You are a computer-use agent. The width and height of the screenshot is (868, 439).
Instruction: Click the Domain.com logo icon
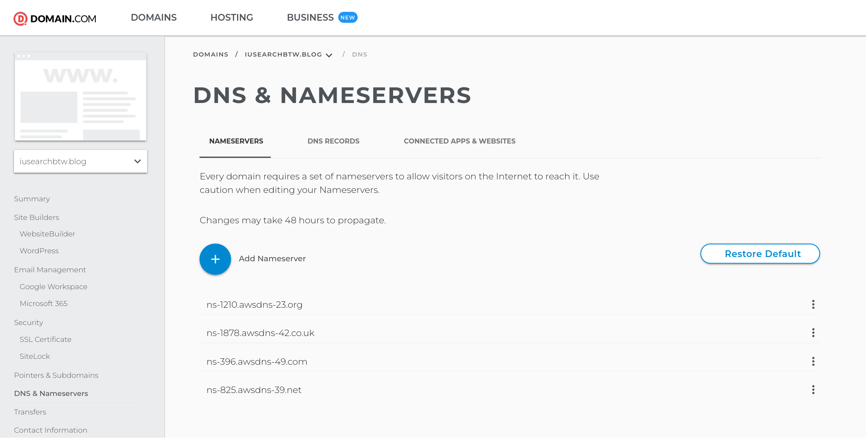tap(20, 18)
